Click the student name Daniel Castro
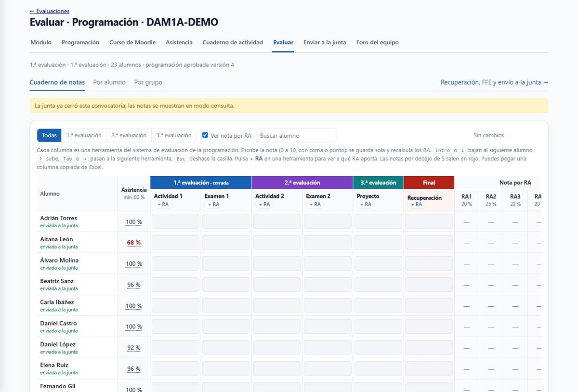This screenshot has height=392, width=578. (58, 323)
